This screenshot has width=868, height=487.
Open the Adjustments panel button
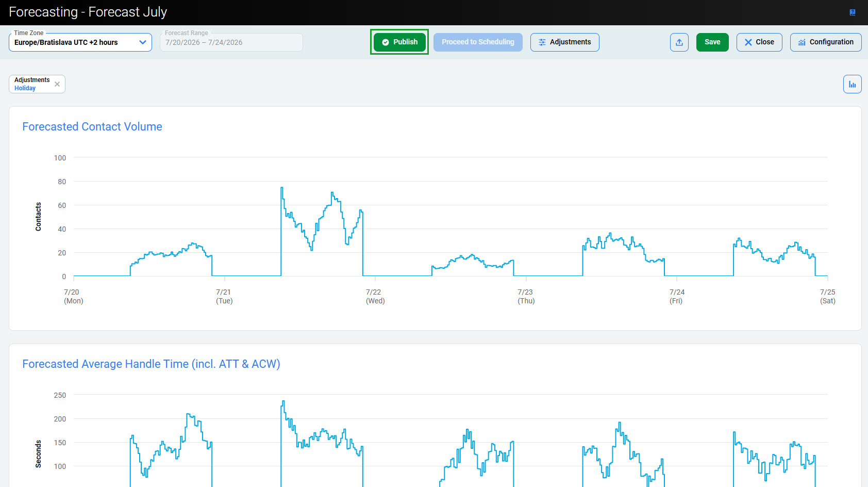565,42
